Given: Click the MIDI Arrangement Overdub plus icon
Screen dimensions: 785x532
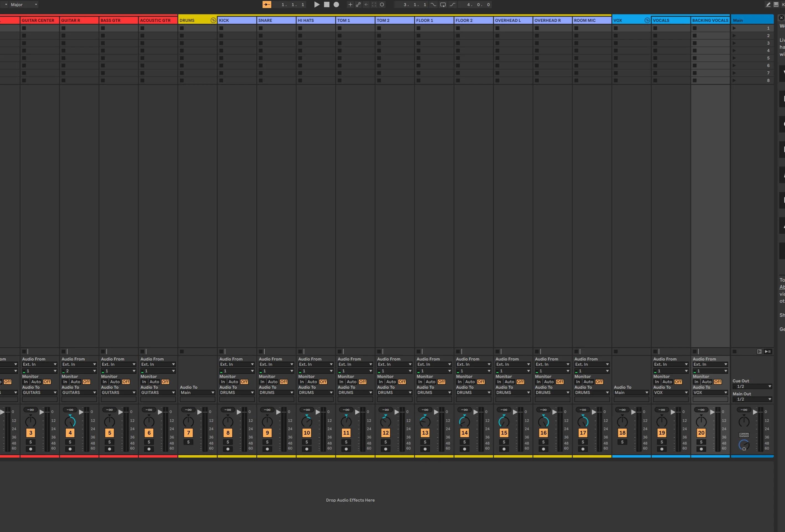Looking at the screenshot, I should click(x=350, y=4).
